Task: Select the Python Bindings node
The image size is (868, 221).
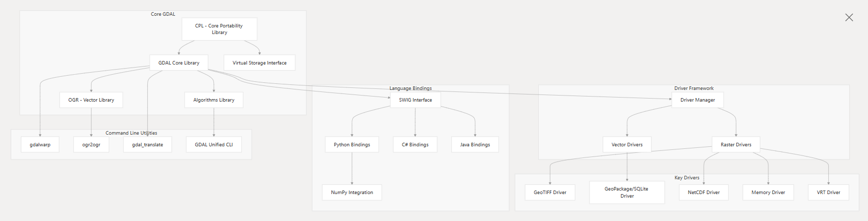Action: coord(352,145)
